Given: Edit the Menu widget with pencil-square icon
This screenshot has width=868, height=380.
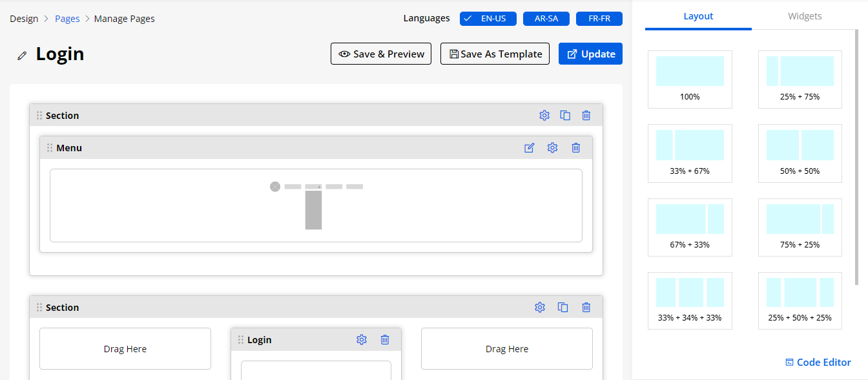Looking at the screenshot, I should (x=530, y=148).
